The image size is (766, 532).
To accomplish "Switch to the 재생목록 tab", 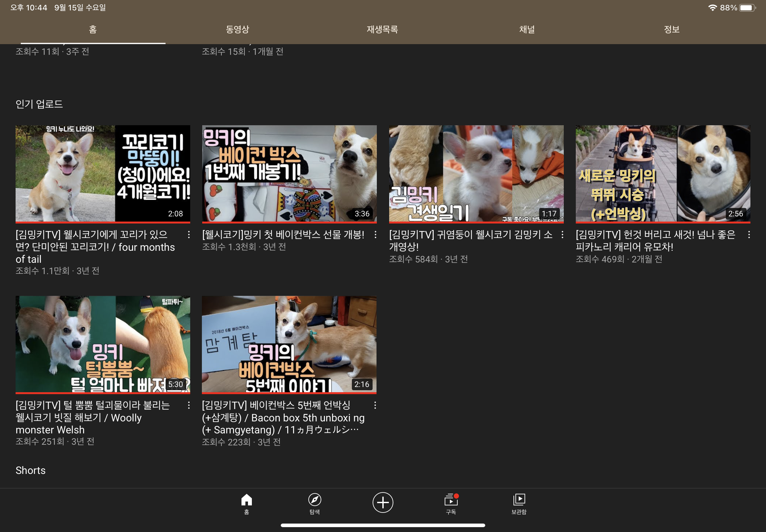I will point(382,29).
